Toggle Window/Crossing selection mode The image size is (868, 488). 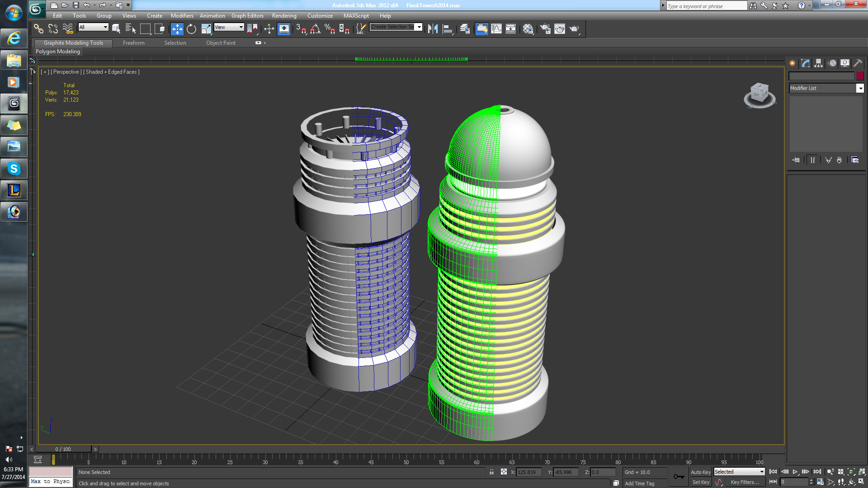click(x=160, y=29)
